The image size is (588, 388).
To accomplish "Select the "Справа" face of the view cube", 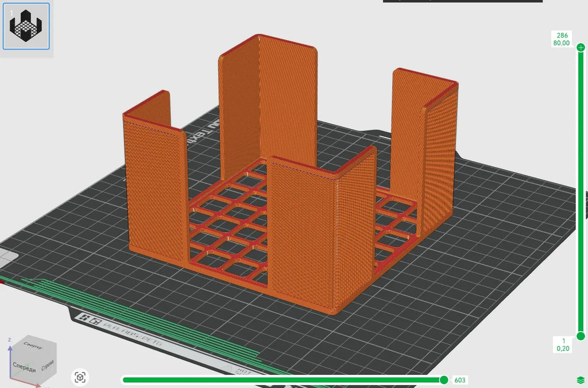I will point(48,365).
